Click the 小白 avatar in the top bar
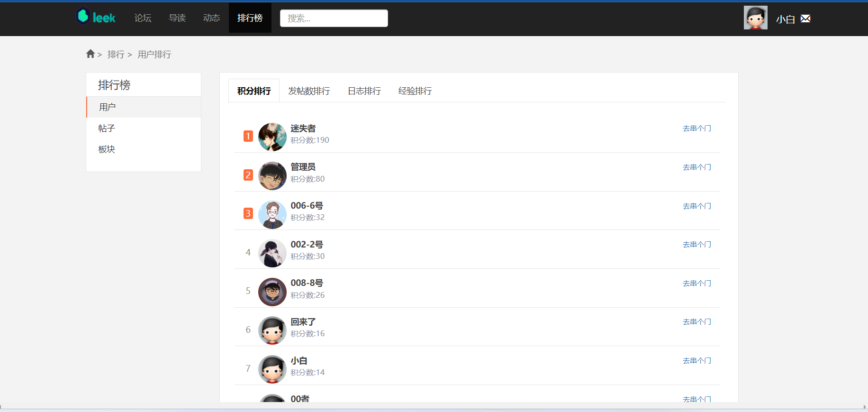The width and height of the screenshot is (868, 412). tap(755, 18)
